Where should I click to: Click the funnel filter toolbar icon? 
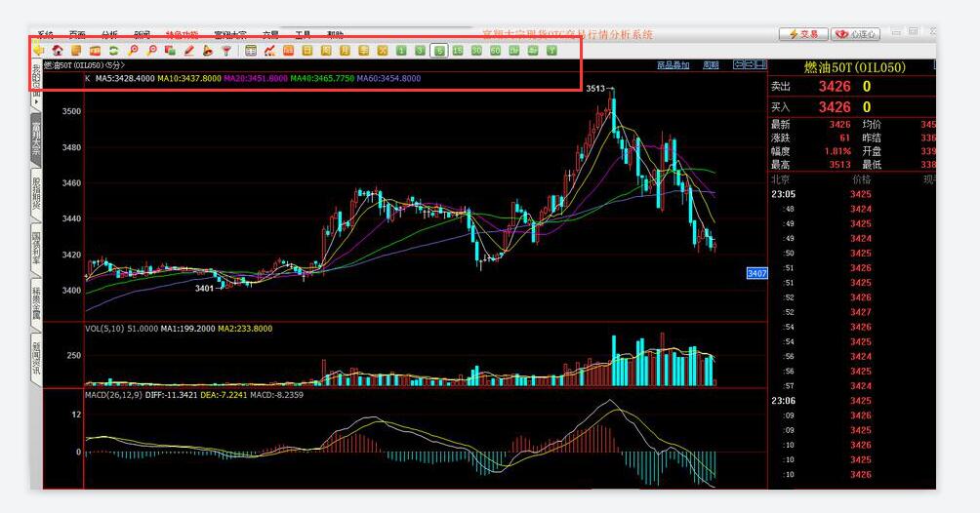click(x=226, y=50)
